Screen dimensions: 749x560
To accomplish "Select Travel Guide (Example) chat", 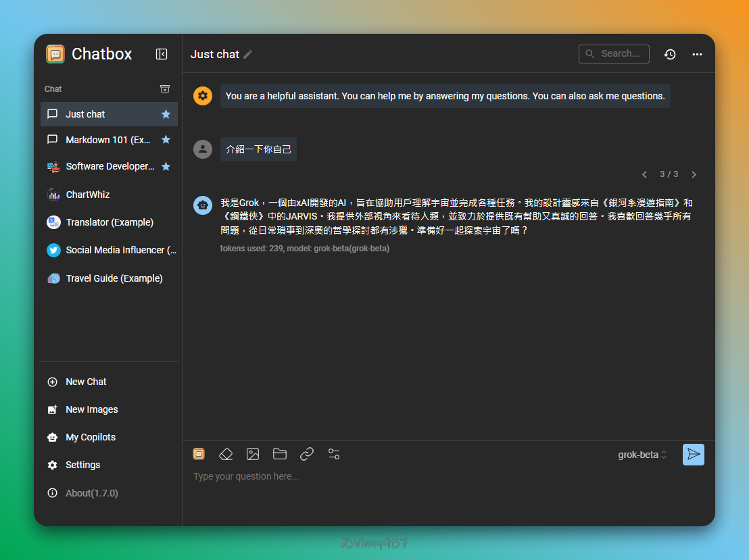I will [x=114, y=278].
